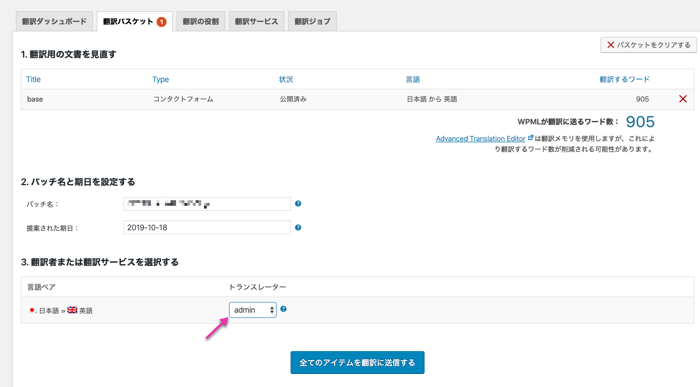
Task: Click the notification badge on 翻訳バスケット tab
Action: point(161,21)
